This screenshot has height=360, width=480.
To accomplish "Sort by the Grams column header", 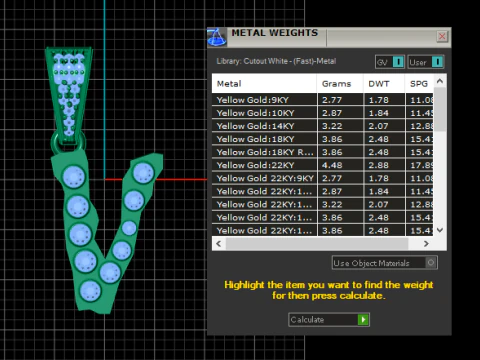I will (x=340, y=84).
